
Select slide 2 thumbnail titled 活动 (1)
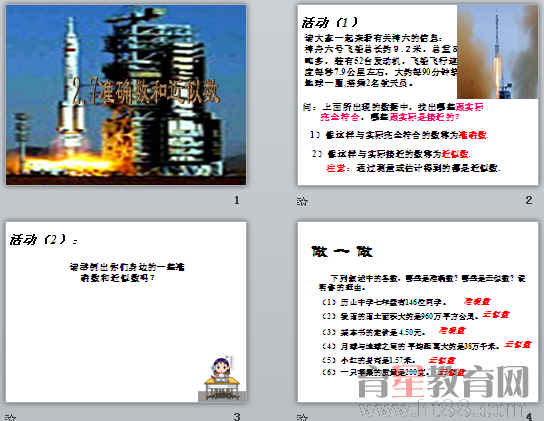pos(418,94)
